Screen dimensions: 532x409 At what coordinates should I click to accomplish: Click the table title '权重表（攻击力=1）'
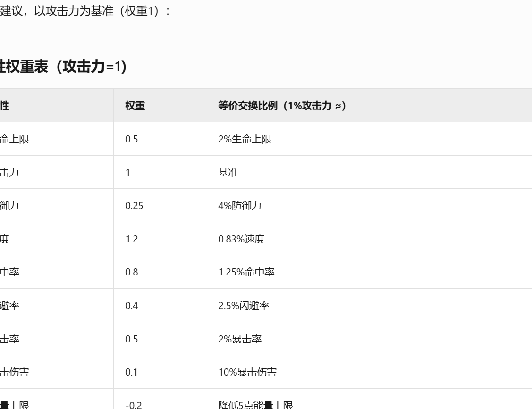[x=67, y=67]
